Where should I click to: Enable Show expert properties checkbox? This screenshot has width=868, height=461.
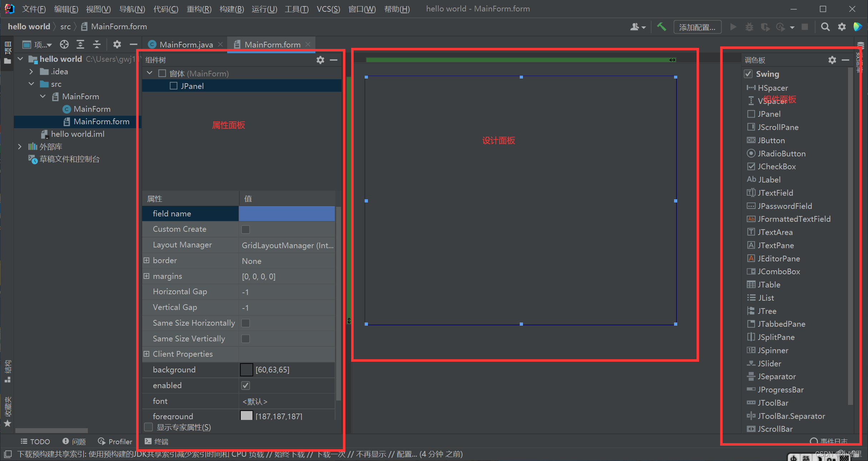tap(148, 427)
